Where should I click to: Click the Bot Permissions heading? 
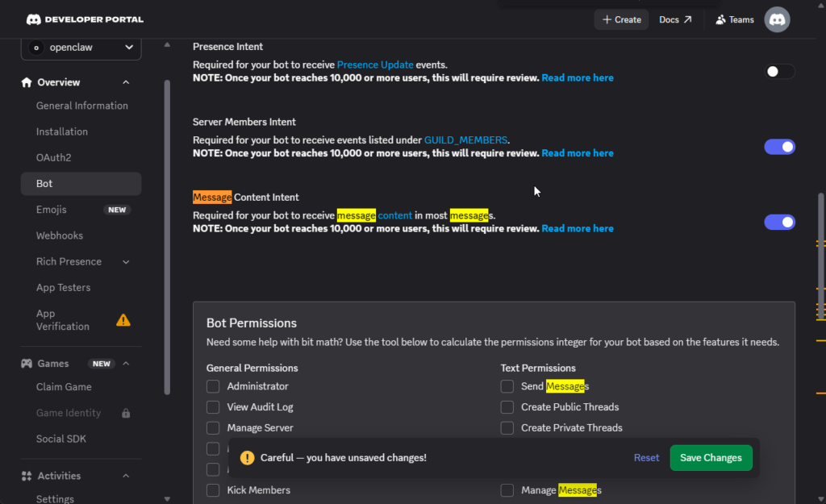coord(252,323)
